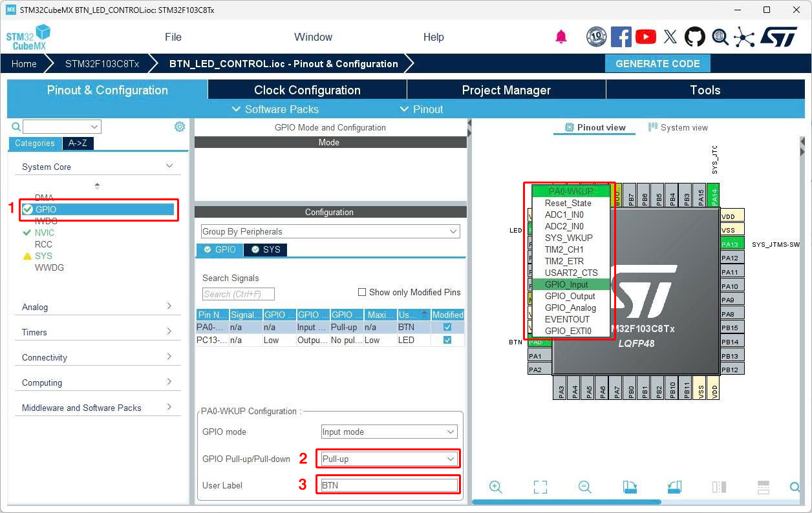Screen dimensions: 812x513
Task: Click the fit-to-window icon below pinout
Action: 540,487
